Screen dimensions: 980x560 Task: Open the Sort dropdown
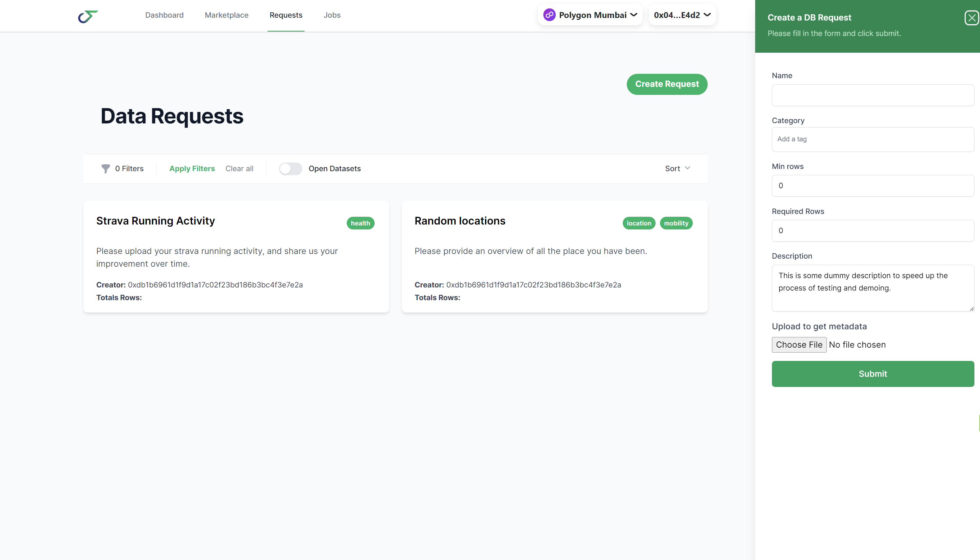pos(677,168)
